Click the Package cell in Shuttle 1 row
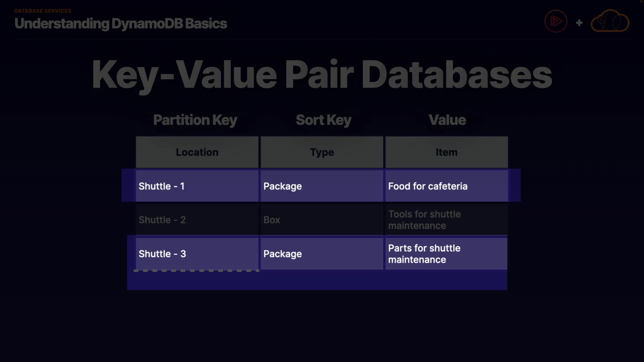 click(322, 186)
